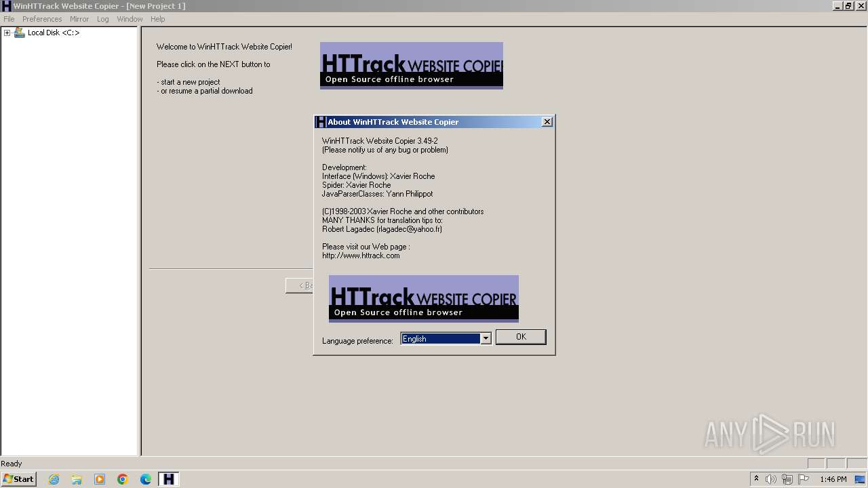Launch Microsoft Edge from the taskbar

pyautogui.click(x=146, y=479)
